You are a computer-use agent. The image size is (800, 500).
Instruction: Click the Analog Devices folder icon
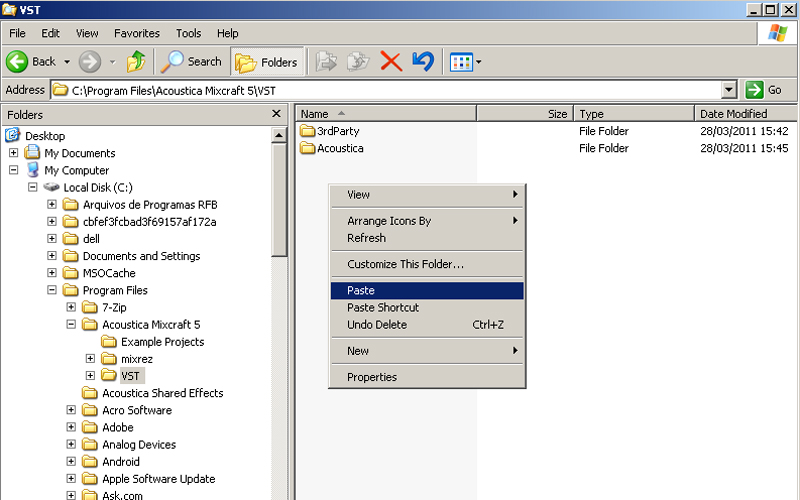[x=90, y=444]
